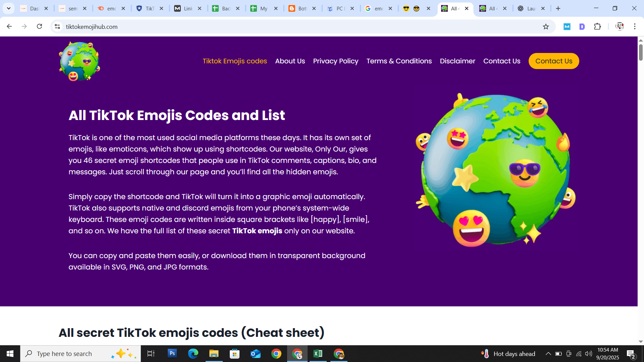Image resolution: width=644 pixels, height=362 pixels.
Task: Show hidden system tray icons chevron
Action: coord(548,354)
